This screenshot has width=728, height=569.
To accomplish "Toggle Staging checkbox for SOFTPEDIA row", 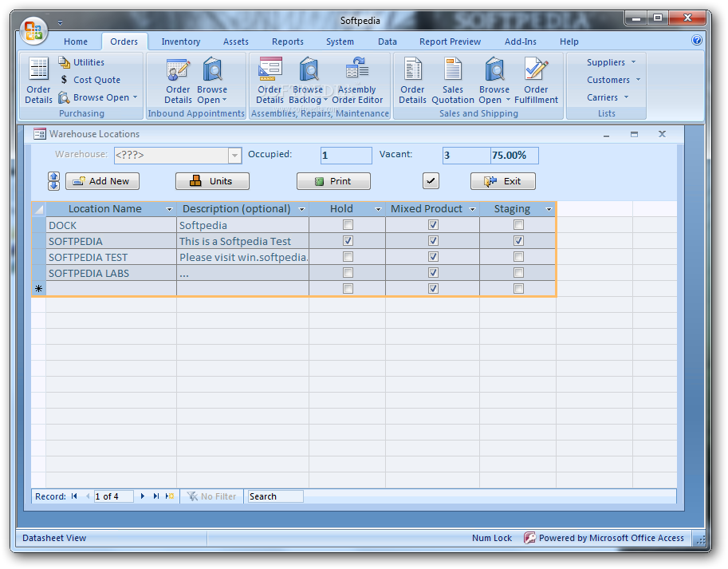I will tap(518, 241).
